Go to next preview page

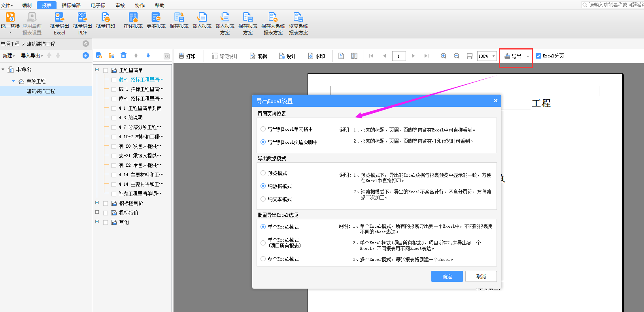413,56
